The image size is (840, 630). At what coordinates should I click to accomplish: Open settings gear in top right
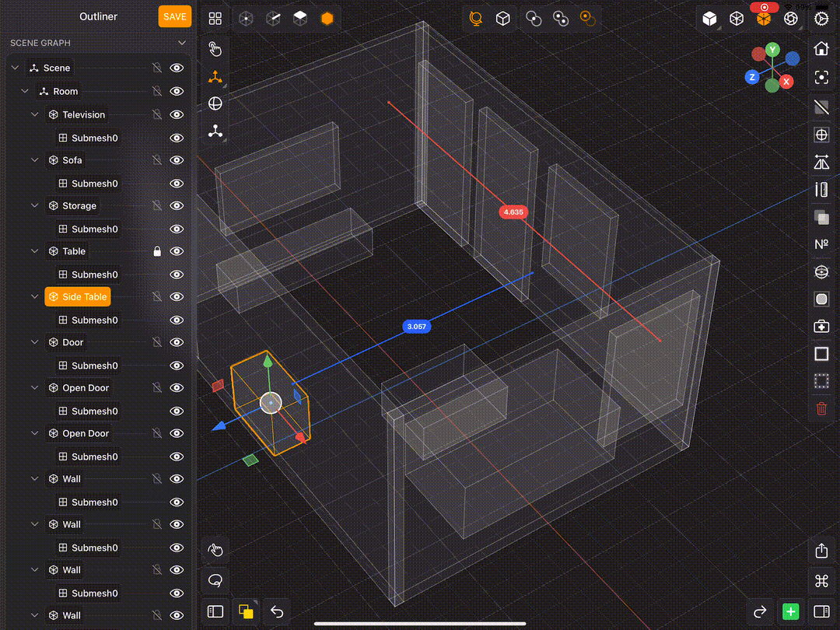click(x=821, y=18)
